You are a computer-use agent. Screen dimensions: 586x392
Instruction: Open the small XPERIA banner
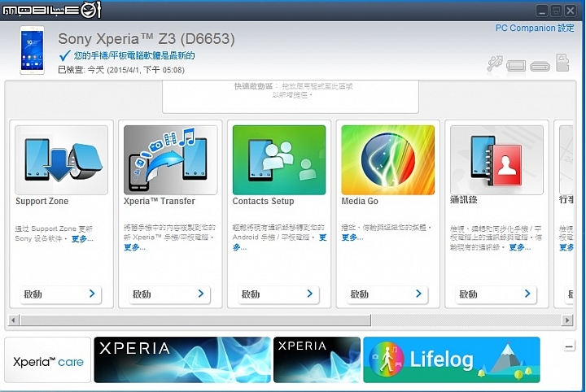pyautogui.click(x=317, y=360)
